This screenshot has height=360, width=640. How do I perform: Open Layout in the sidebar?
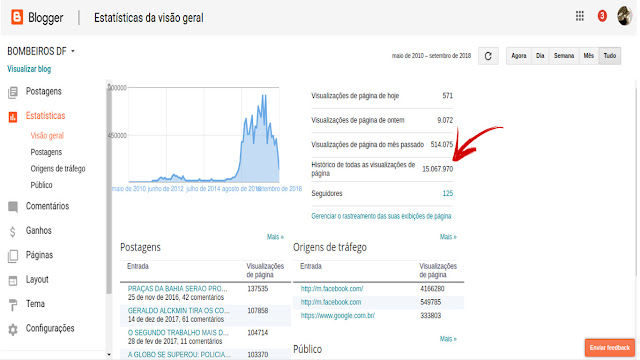point(37,280)
